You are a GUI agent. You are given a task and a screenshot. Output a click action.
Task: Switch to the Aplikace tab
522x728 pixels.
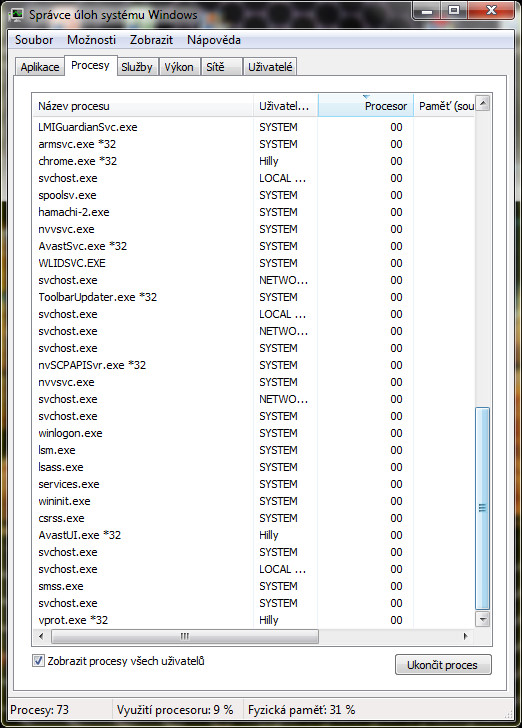click(x=39, y=67)
